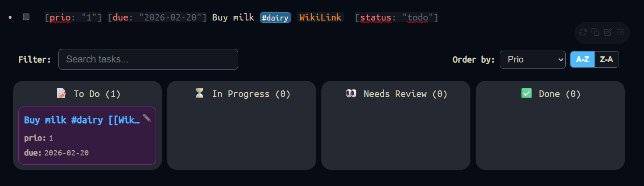
Task: Click the Buy milk card title
Action: pyautogui.click(x=82, y=120)
